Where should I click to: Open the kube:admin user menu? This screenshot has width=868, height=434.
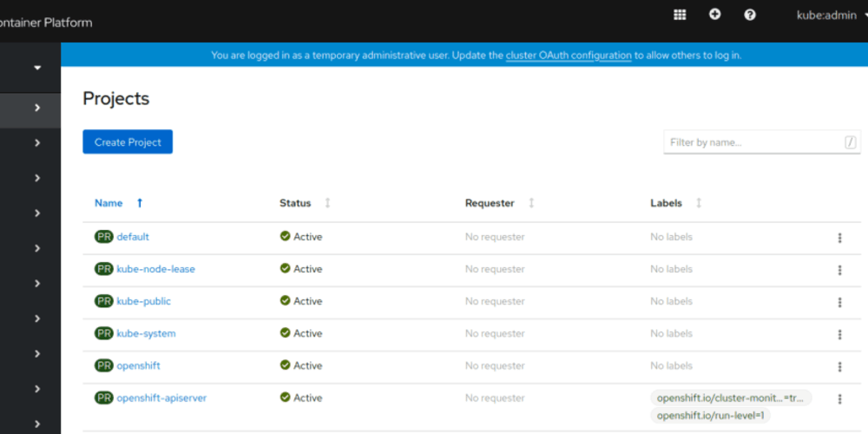click(831, 16)
